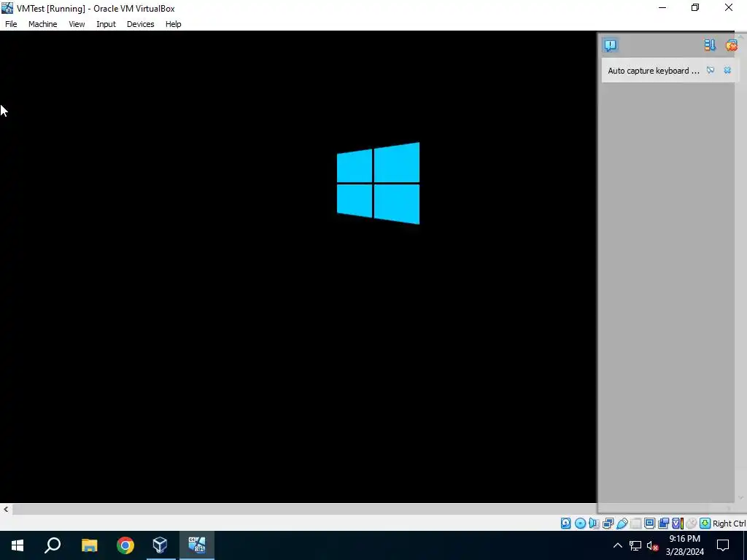Click the notification order toggle icon

(710, 44)
